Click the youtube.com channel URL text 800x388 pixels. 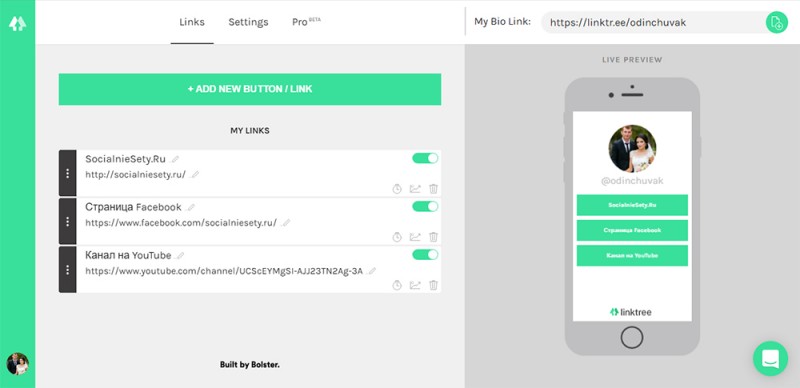pyautogui.click(x=224, y=271)
